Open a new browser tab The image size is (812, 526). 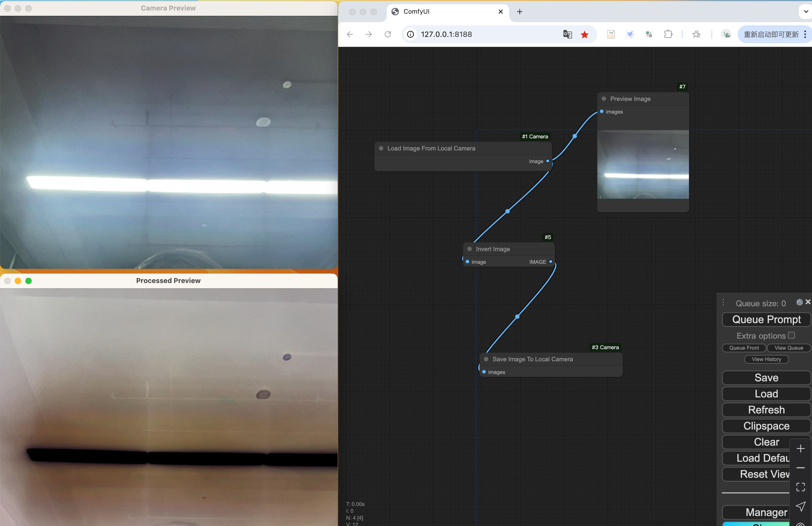[x=519, y=12]
